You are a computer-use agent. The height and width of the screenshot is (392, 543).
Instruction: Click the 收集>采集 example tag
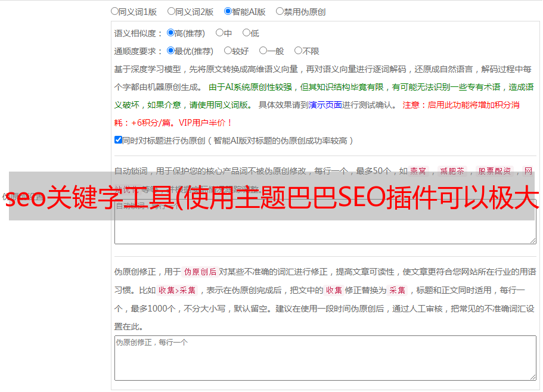coord(177,290)
